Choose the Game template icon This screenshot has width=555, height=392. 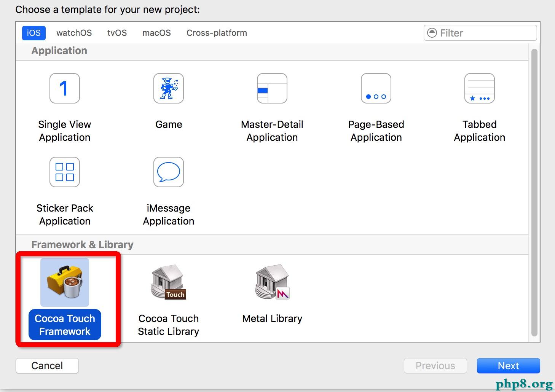(x=169, y=88)
